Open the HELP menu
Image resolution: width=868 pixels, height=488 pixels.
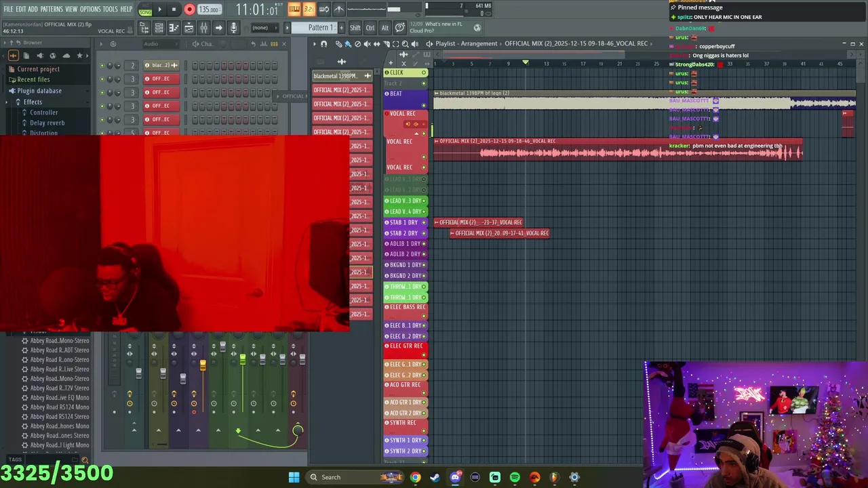point(127,9)
